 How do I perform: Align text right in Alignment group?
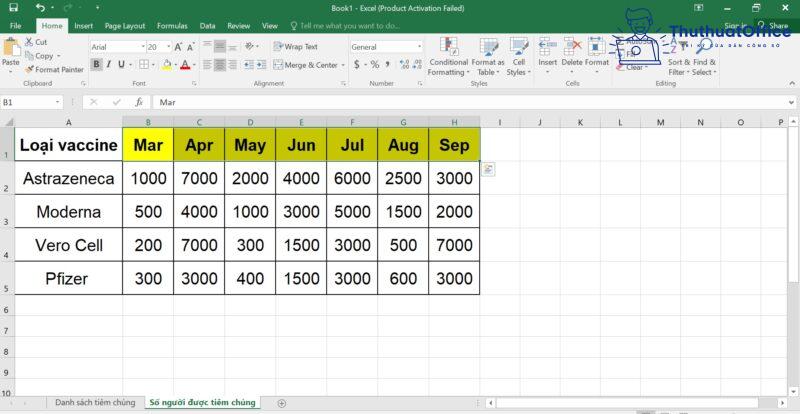tap(233, 65)
